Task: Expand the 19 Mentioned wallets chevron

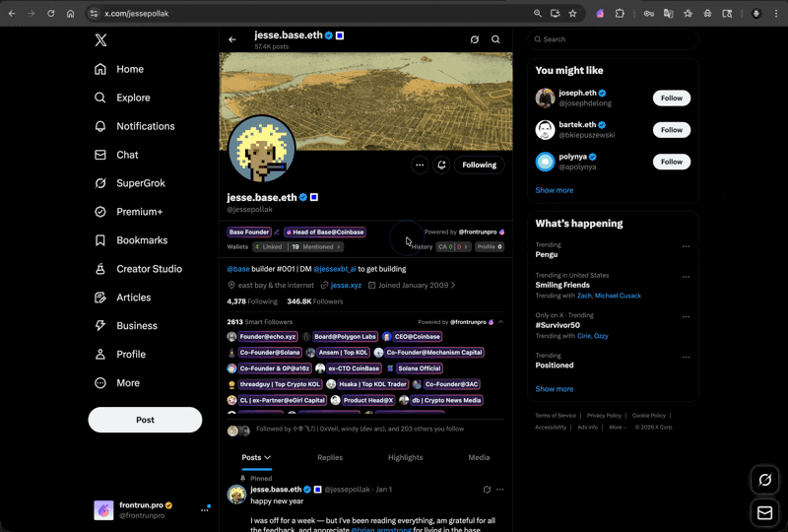Action: [x=338, y=247]
